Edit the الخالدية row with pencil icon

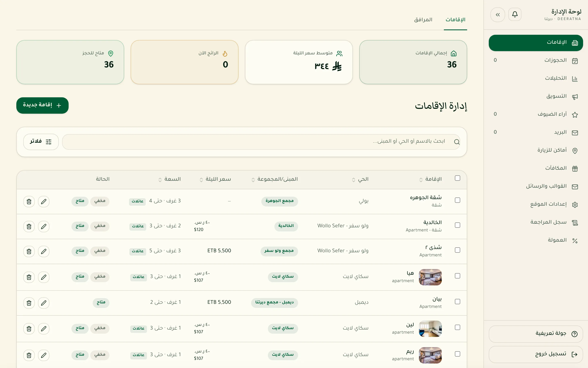(x=44, y=226)
